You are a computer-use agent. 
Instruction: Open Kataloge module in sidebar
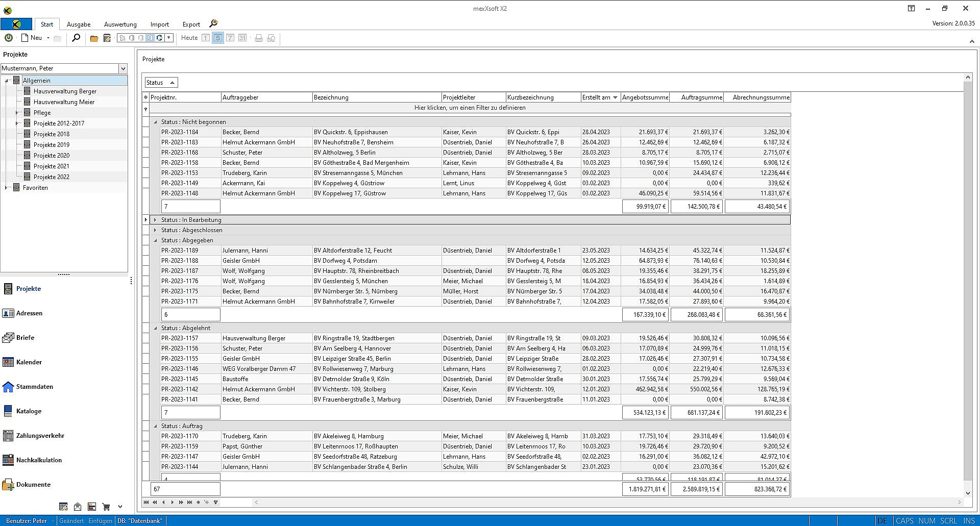click(x=22, y=411)
